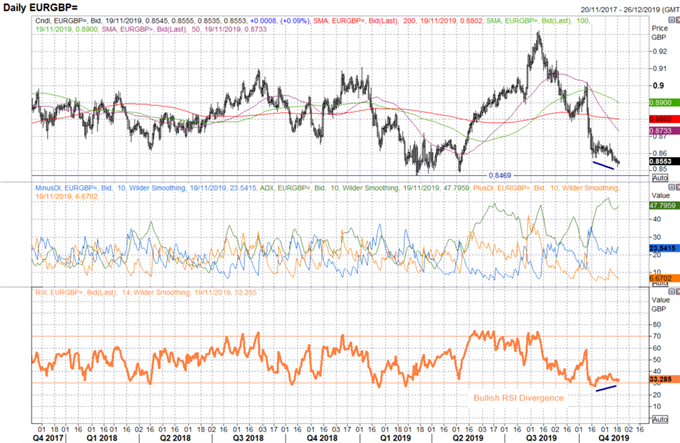Select the orange 6.6702 PlusDI value tag
This screenshot has width=680, height=443.
pos(664,278)
